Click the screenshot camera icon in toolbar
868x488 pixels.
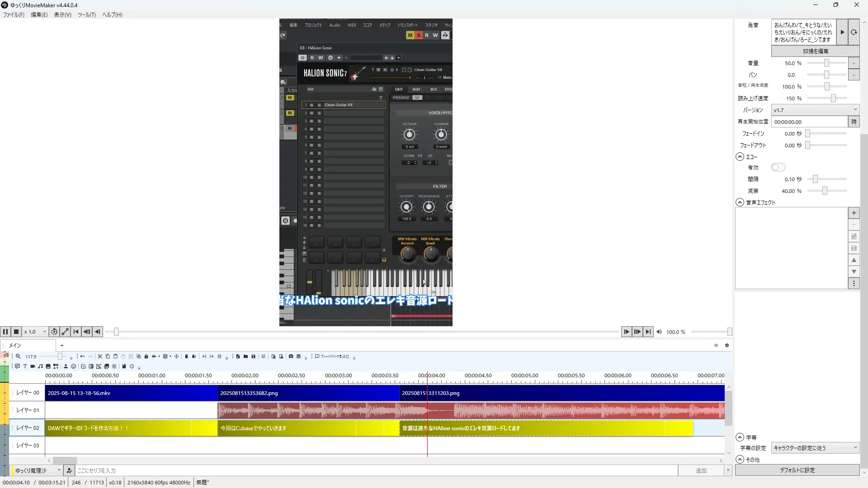click(x=291, y=357)
